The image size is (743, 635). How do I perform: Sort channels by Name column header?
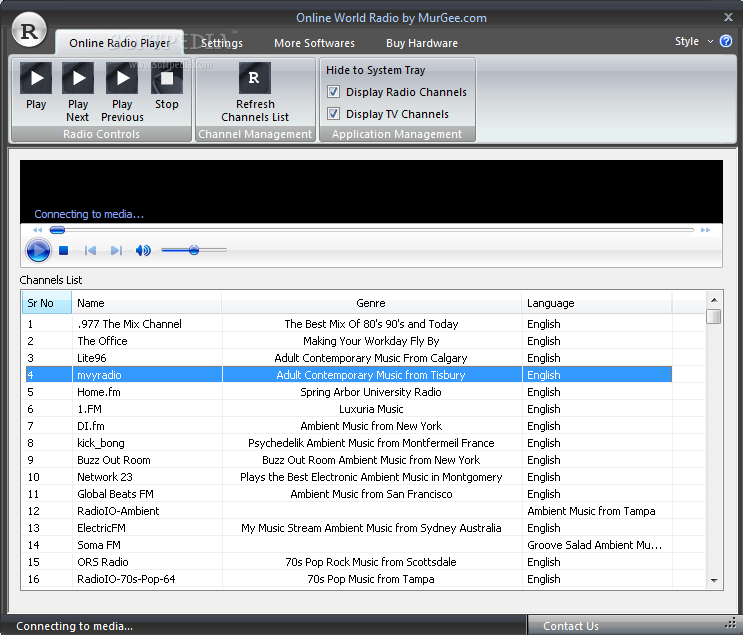(x=146, y=303)
